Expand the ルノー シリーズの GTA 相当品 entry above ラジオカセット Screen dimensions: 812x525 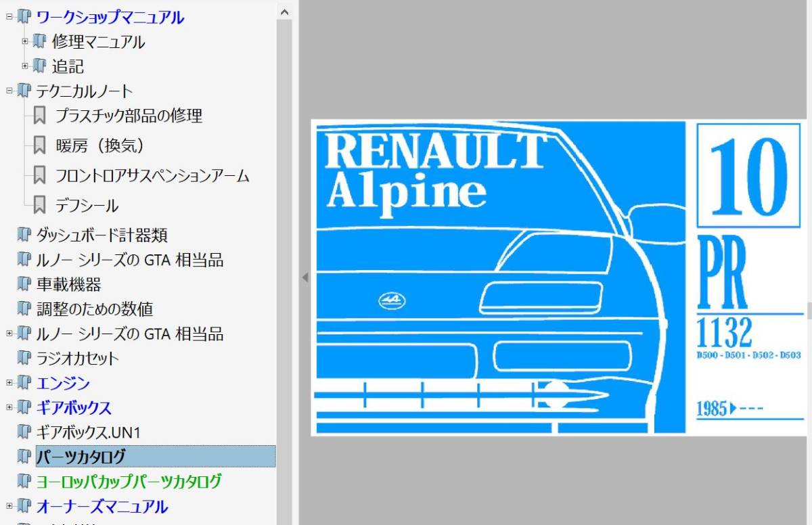(9, 334)
